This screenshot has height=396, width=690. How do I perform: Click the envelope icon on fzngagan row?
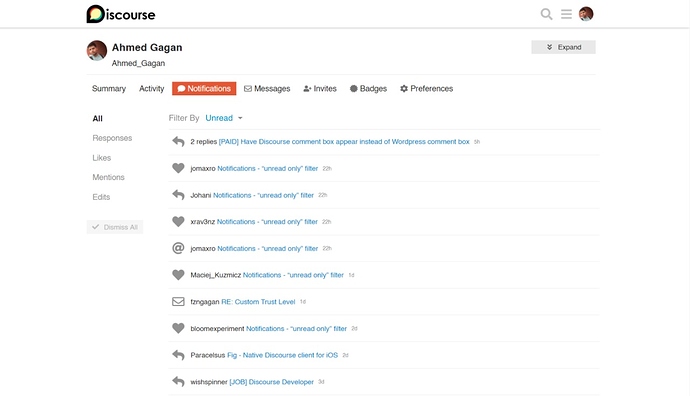tap(178, 301)
